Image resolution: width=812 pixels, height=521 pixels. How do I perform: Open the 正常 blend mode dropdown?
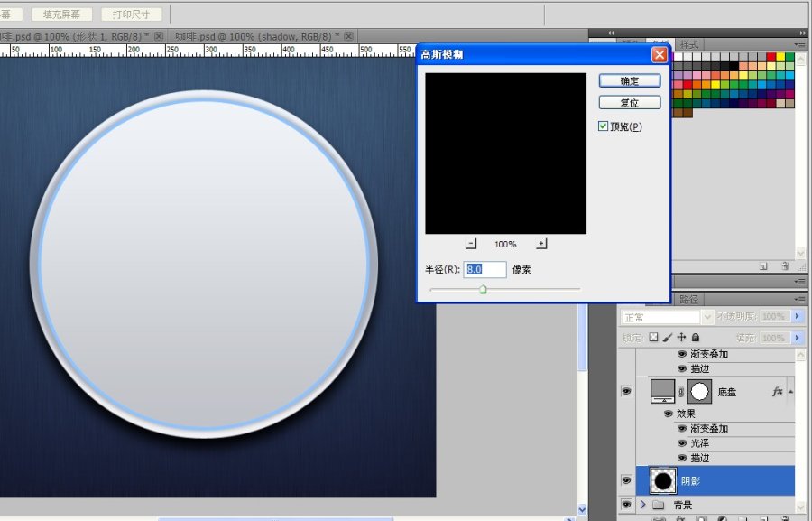click(707, 316)
